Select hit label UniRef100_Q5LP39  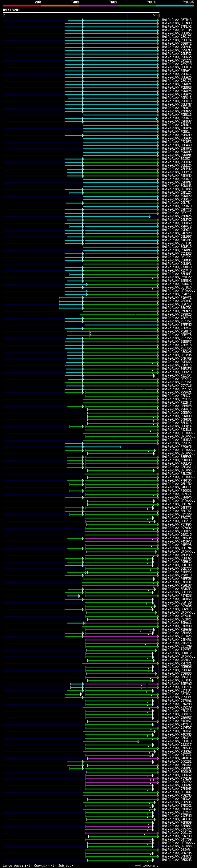click(177, 555)
